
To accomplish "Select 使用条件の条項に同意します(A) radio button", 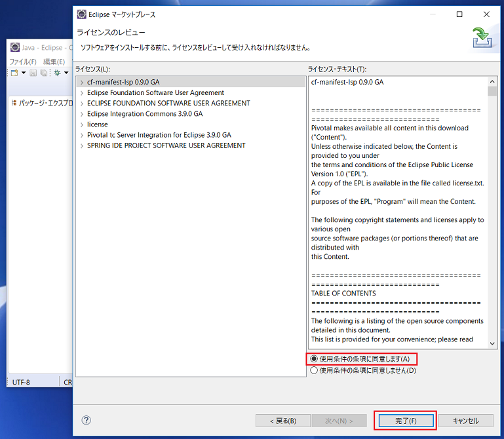I will click(x=314, y=358).
